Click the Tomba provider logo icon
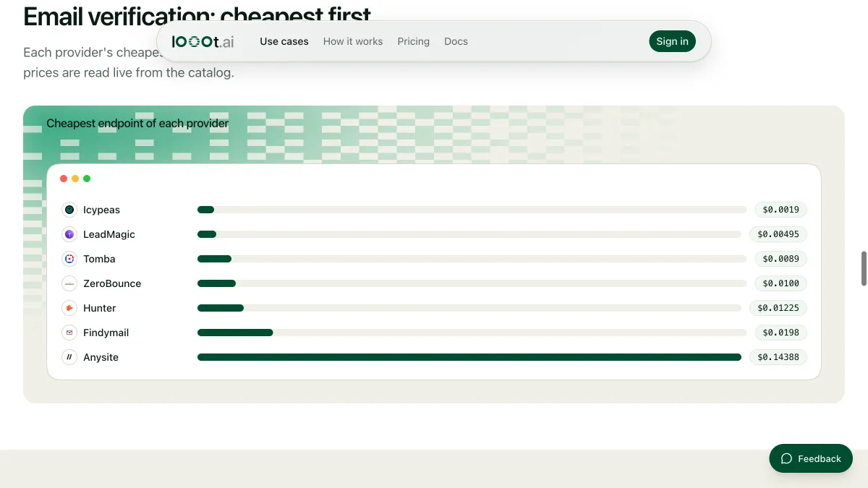The width and height of the screenshot is (868, 488). [69, 259]
